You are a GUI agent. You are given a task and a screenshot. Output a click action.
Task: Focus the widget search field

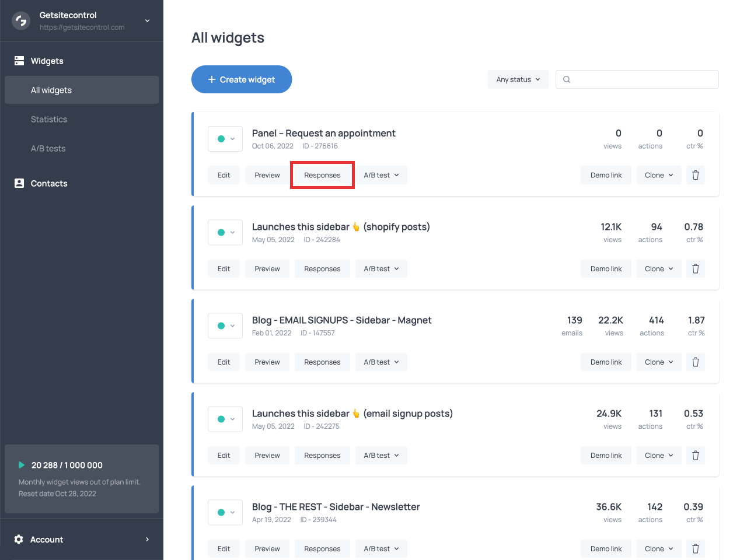[642, 79]
